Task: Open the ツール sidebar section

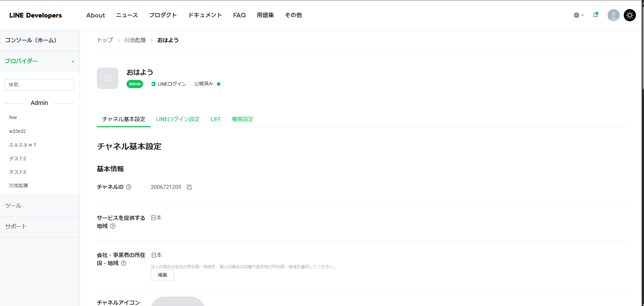Action: click(x=40, y=206)
